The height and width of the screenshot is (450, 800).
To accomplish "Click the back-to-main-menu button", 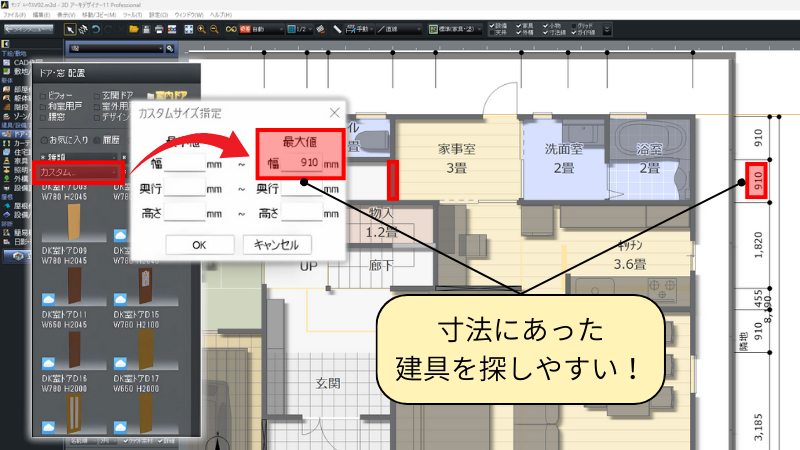I will [x=29, y=30].
